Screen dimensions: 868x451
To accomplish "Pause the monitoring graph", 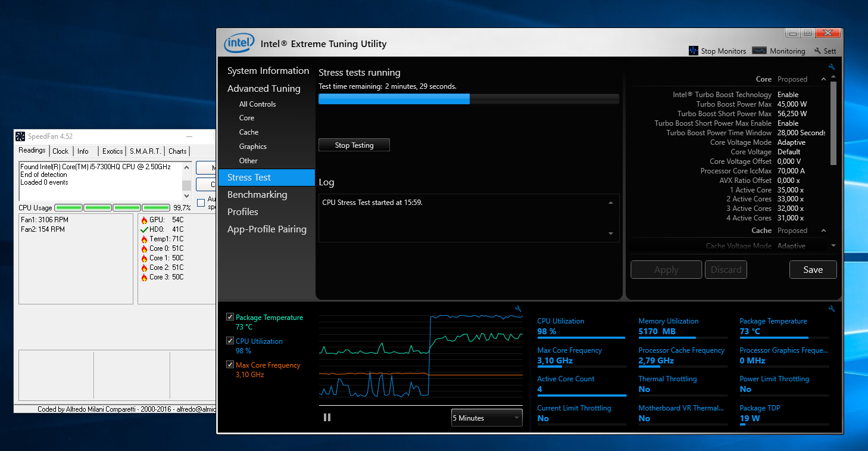I will tap(327, 418).
